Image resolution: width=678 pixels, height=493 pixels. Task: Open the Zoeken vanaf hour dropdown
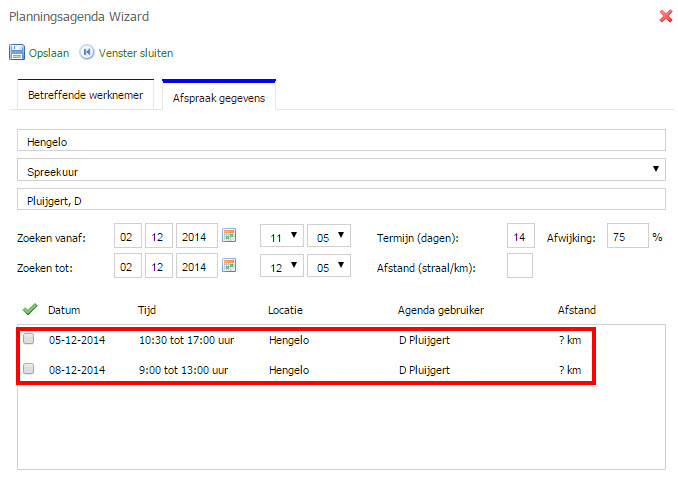281,237
